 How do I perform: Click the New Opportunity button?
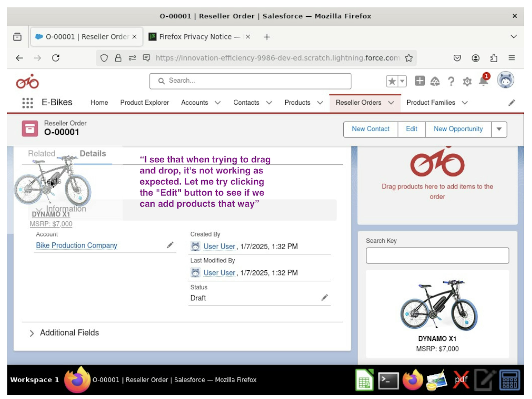[x=458, y=129]
